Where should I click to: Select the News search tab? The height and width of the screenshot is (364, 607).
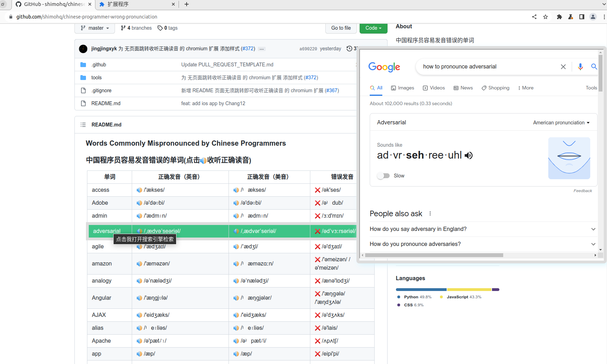click(x=463, y=88)
